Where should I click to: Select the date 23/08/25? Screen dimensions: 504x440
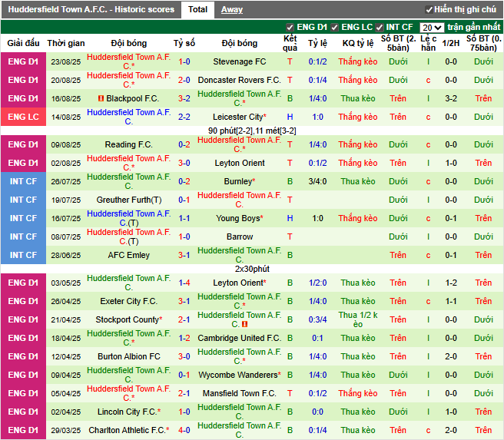[x=66, y=61]
